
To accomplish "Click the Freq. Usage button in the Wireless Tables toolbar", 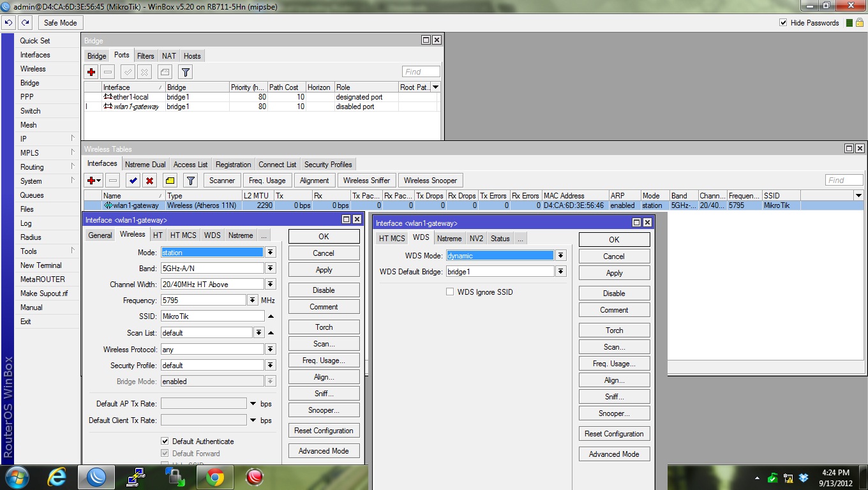I will [267, 181].
